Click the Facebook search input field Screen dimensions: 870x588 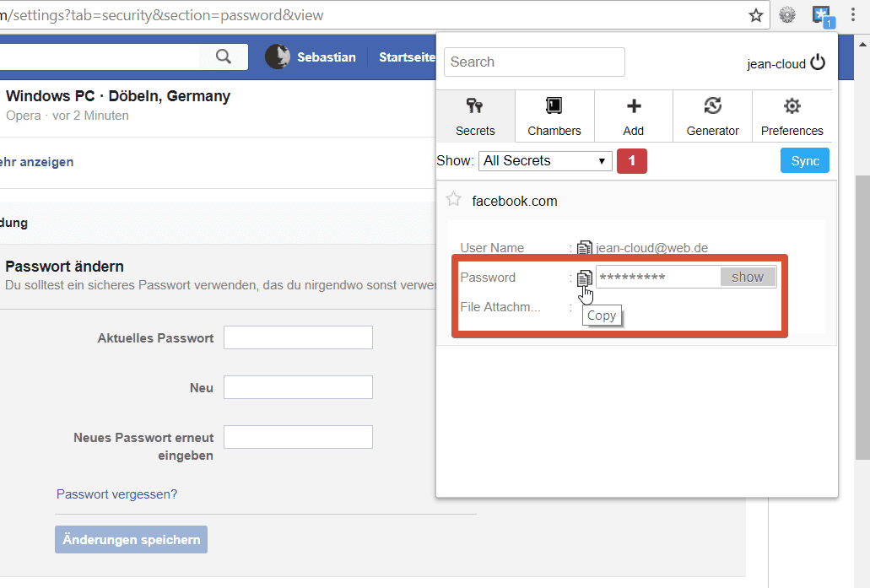coord(100,57)
